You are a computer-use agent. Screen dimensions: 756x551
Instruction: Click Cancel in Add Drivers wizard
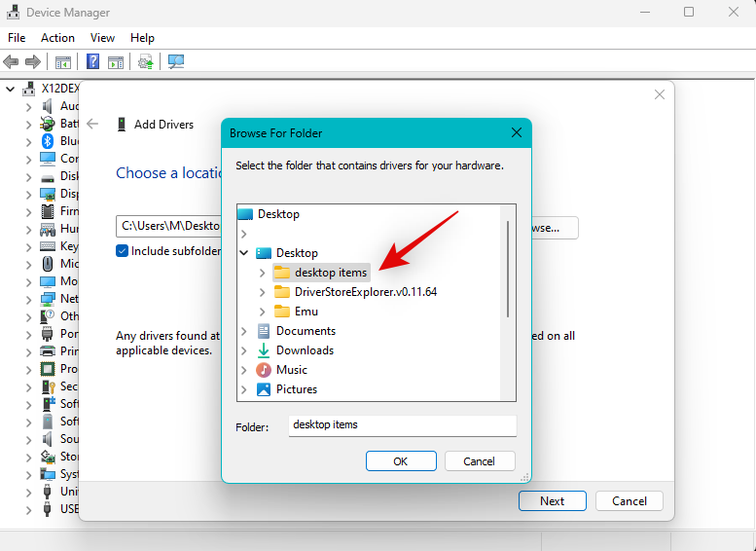(x=630, y=500)
